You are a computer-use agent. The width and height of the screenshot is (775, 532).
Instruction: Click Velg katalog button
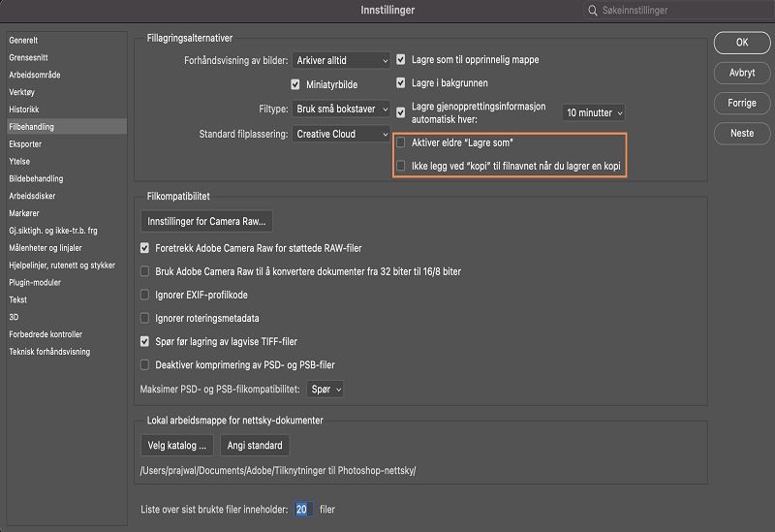click(x=176, y=446)
